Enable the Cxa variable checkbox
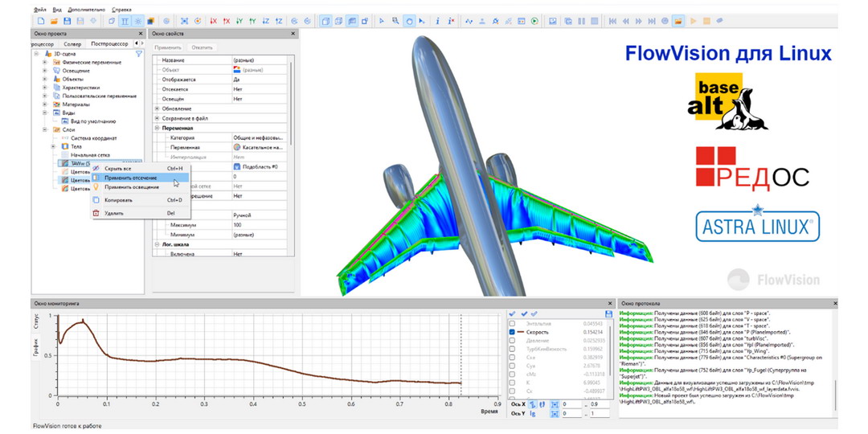 (x=512, y=358)
